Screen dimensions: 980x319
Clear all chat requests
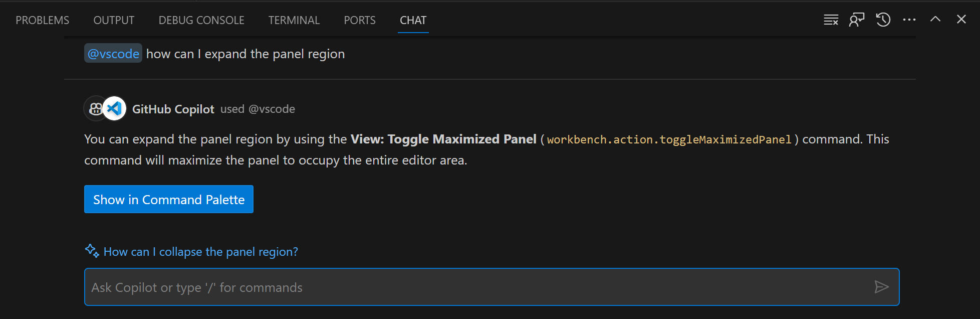point(831,19)
